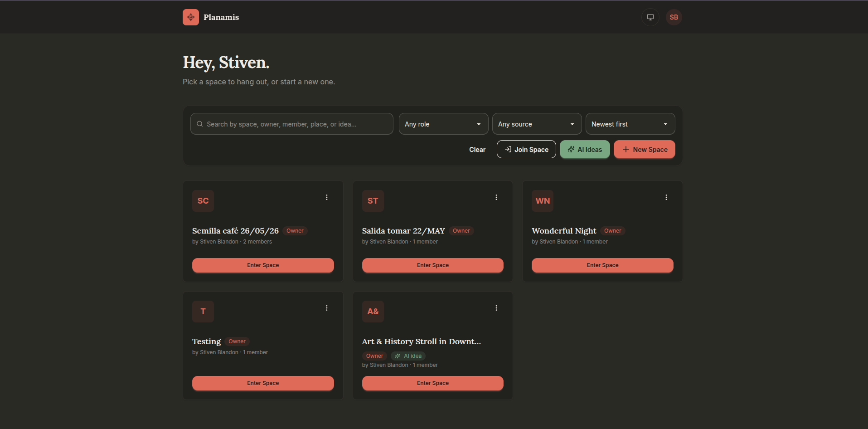Viewport: 868px width, 429px height.
Task: Click the Salida tomar 22/MAY title
Action: click(403, 231)
